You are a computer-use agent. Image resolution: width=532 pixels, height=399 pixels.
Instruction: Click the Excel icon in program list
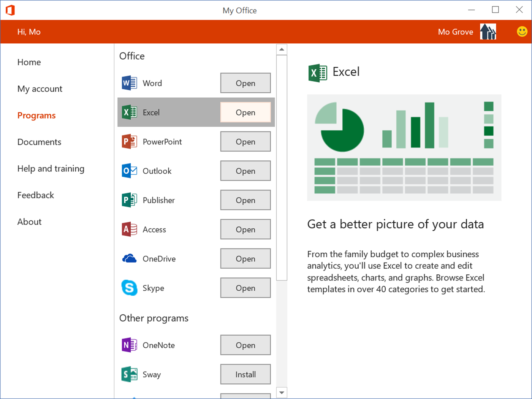[129, 112]
